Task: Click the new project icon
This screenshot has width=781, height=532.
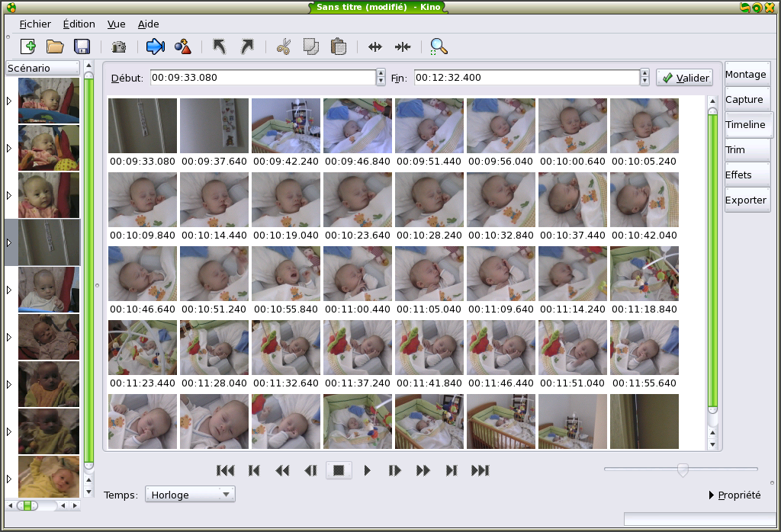Action: [x=28, y=47]
